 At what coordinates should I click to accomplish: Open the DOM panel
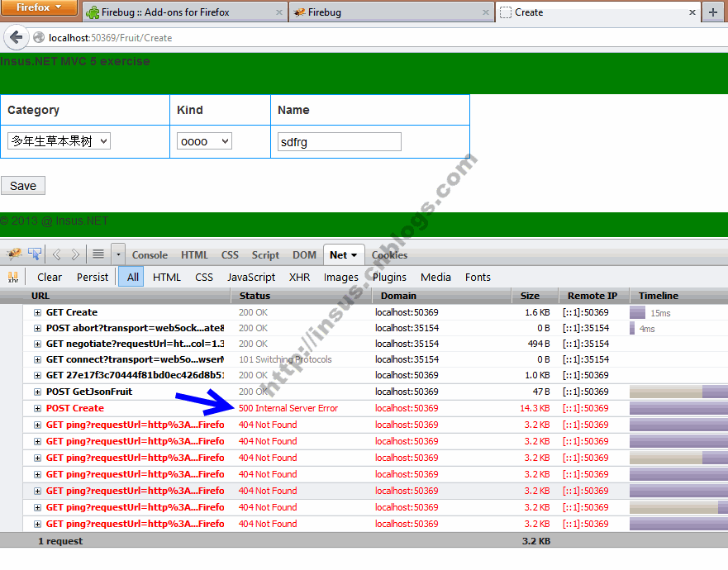click(304, 254)
